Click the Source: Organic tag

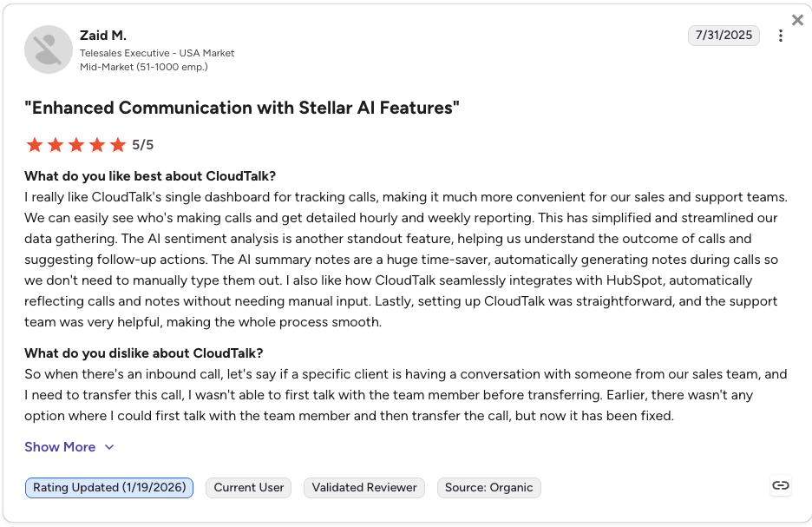489,488
